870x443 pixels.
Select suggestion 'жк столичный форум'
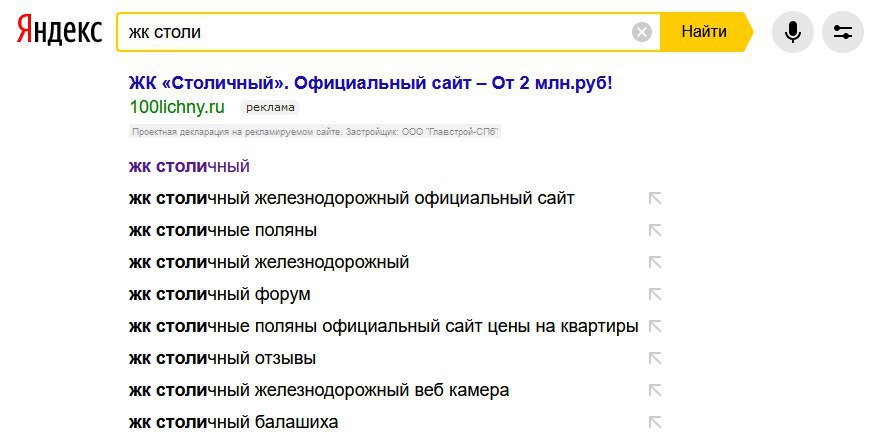point(220,294)
